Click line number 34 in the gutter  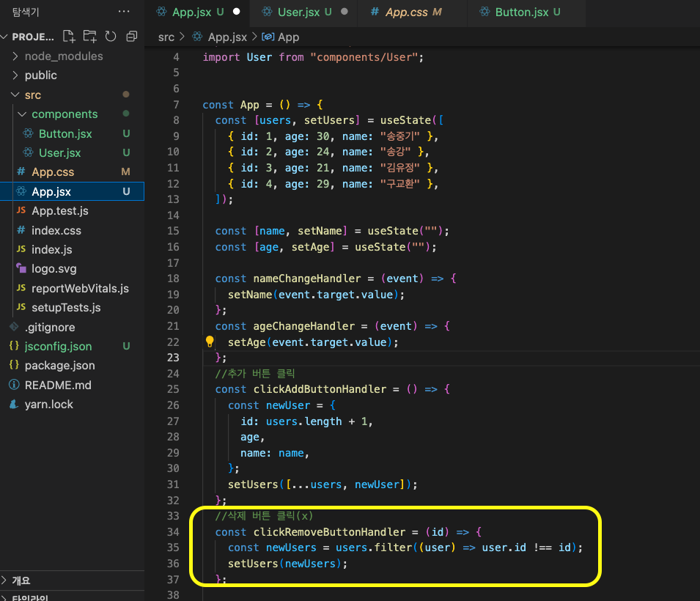173,532
